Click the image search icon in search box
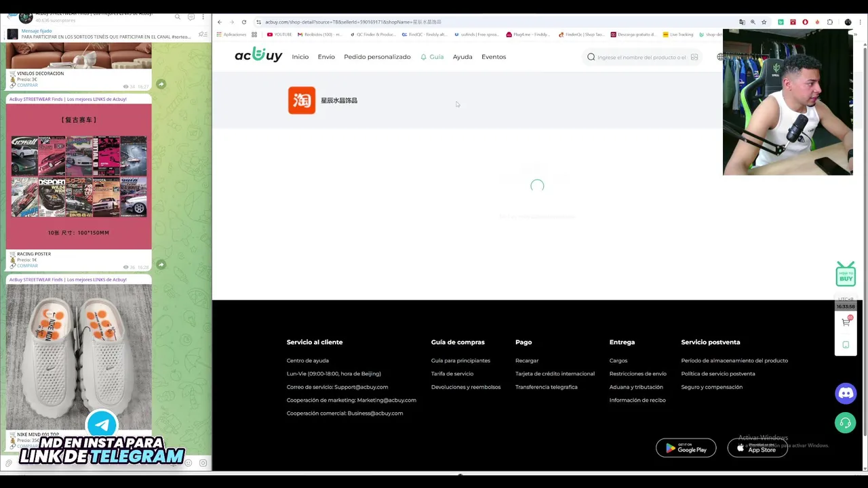Screen dimensions: 868x488 (694, 57)
